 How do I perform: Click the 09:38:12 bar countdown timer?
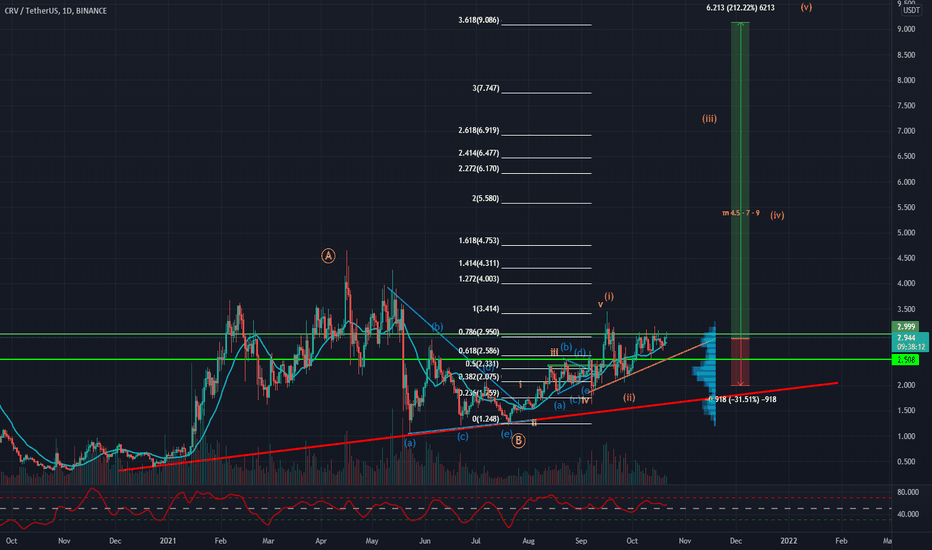910,347
